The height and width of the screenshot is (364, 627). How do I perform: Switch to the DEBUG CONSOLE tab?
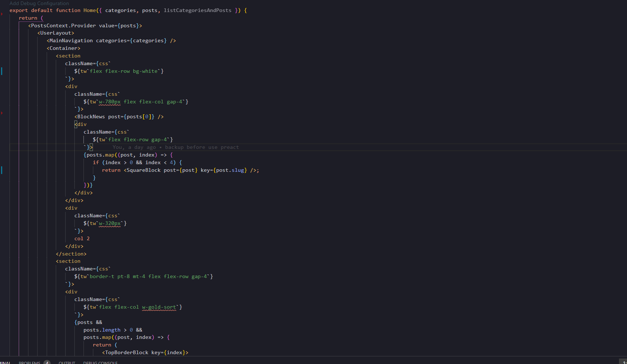pyautogui.click(x=101, y=362)
